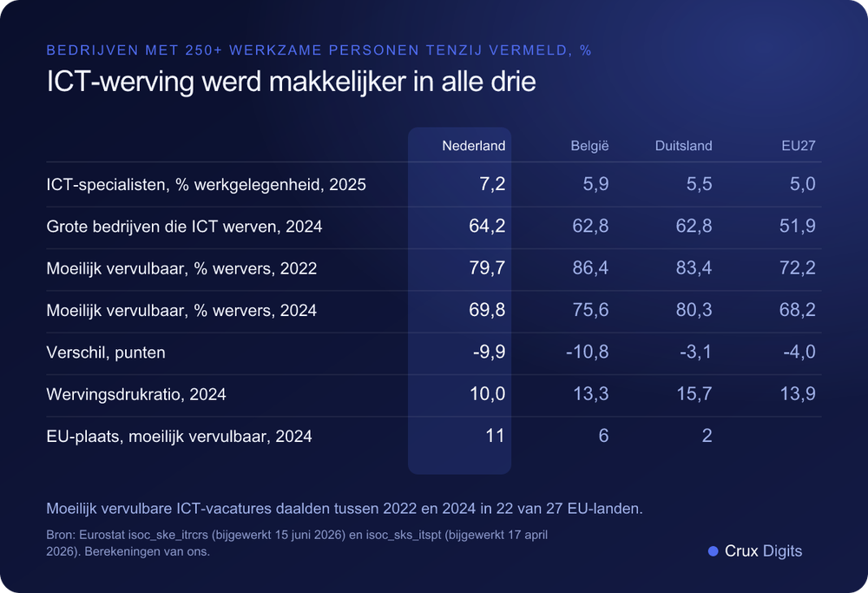
Task: Click the Crux Digits brand name
Action: (763, 551)
